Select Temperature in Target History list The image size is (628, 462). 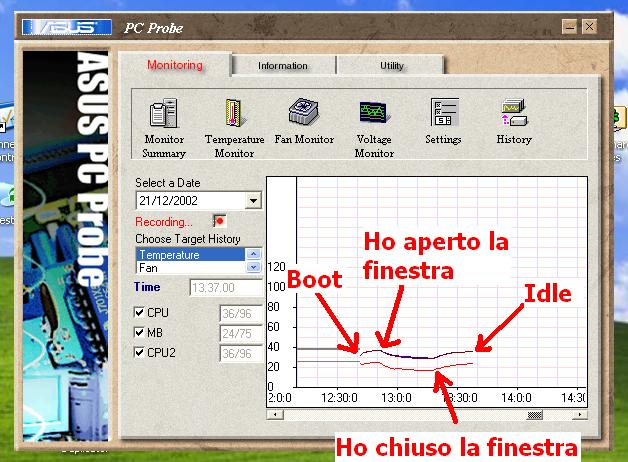tap(191, 255)
